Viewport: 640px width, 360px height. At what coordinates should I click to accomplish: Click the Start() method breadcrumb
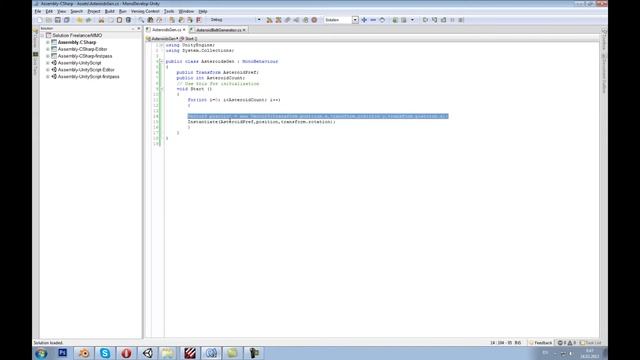click(x=189, y=39)
